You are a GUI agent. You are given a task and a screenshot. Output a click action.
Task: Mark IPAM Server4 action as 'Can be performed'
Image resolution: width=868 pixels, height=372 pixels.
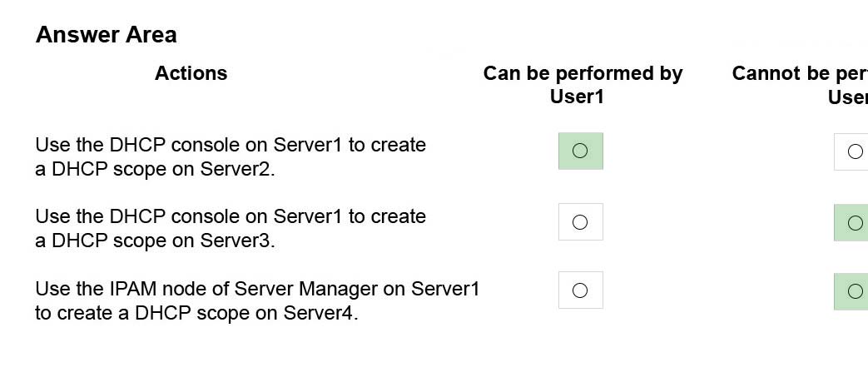point(580,290)
